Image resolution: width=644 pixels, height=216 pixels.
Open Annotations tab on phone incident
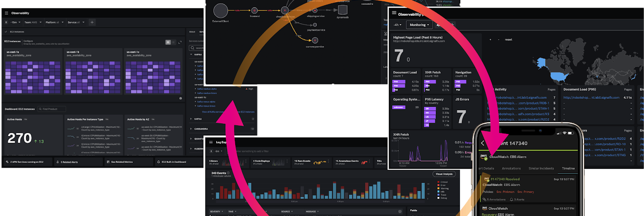point(511,168)
